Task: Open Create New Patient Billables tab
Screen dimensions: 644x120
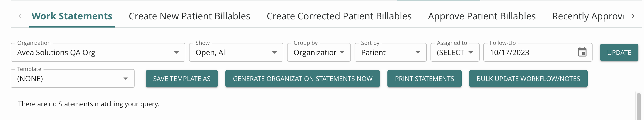Action: point(189,16)
